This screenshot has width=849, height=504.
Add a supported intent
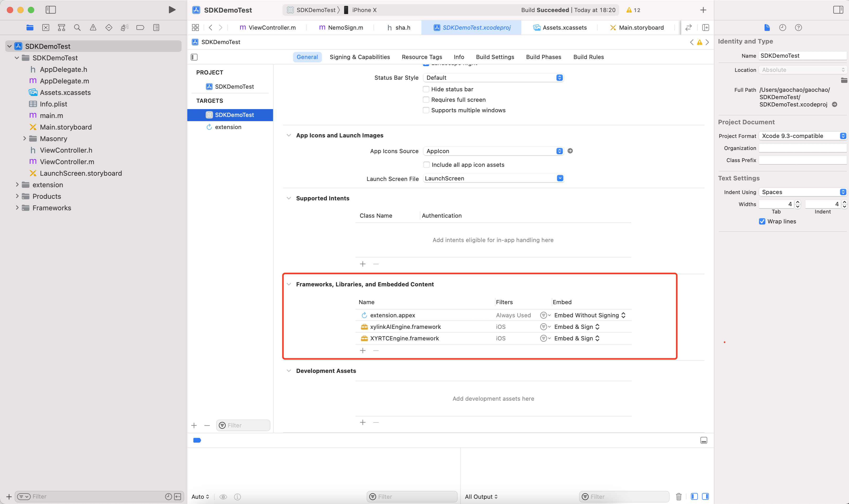(x=363, y=264)
